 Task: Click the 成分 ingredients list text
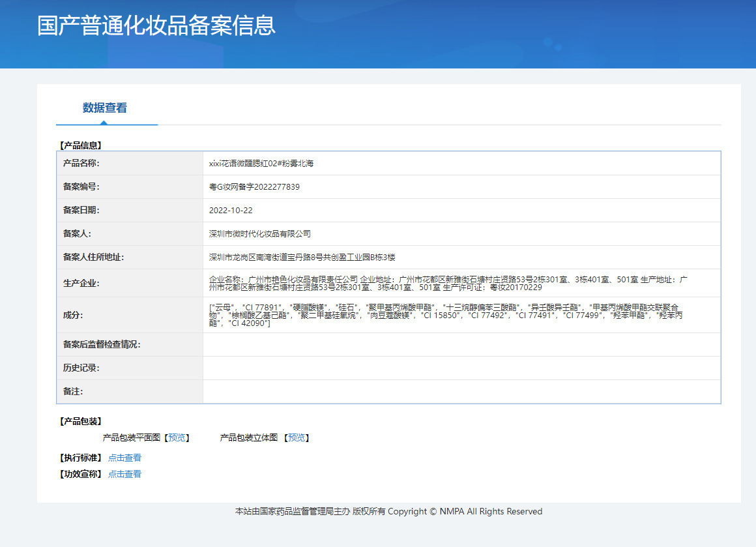[x=446, y=315]
